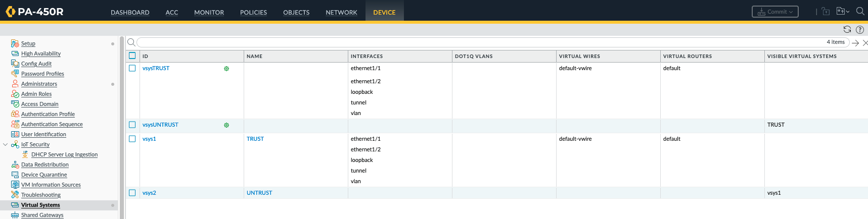Clear the filter with X icon

[865, 43]
